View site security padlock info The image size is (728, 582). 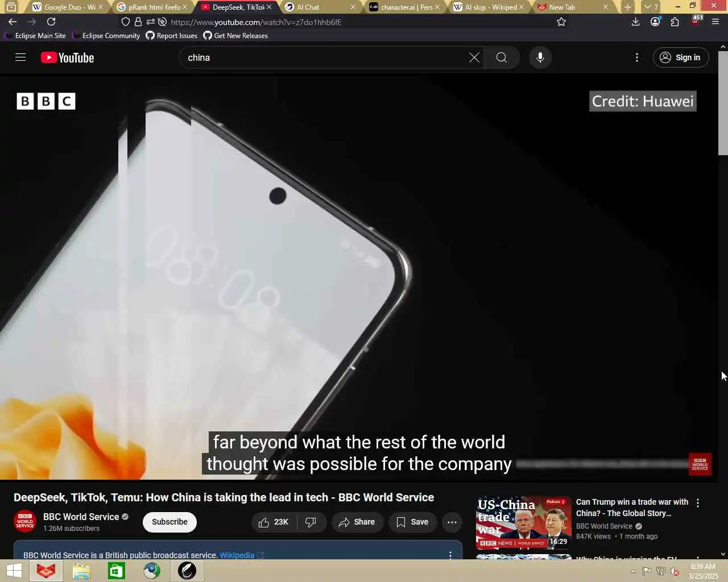pyautogui.click(x=138, y=22)
